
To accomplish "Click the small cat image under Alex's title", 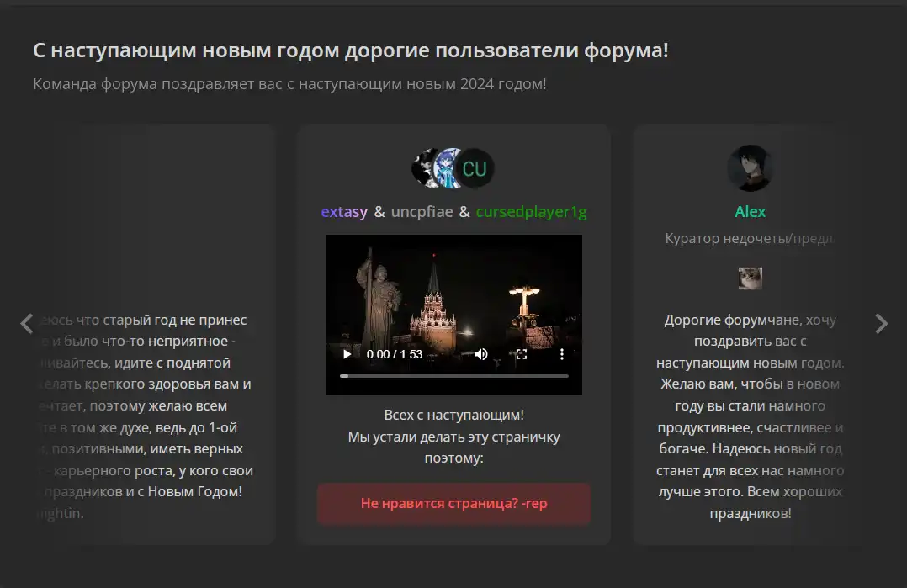I will (x=751, y=278).
